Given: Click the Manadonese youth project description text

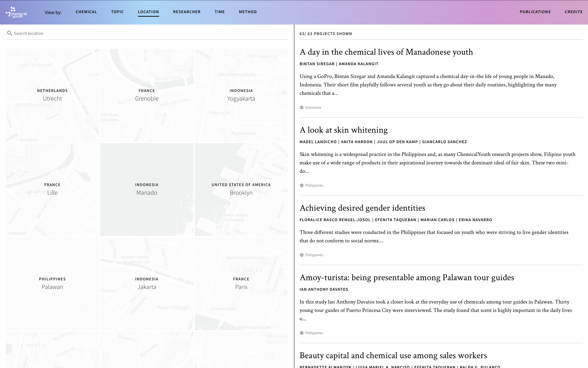Looking at the screenshot, I should 428,85.
